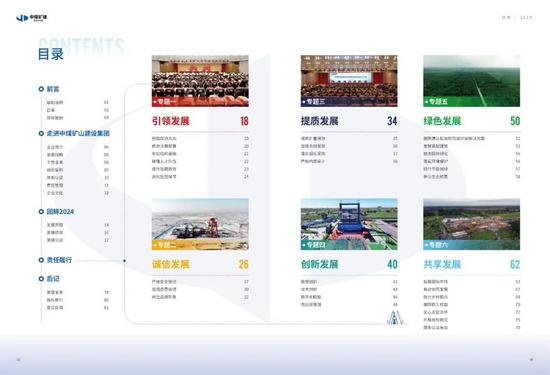Open the 专题五 green plantation thumbnail
The width and height of the screenshot is (550, 375).
471,81
